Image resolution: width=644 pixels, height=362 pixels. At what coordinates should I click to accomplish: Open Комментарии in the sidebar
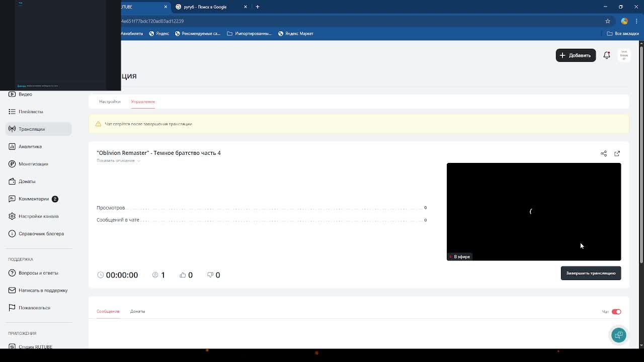[33, 199]
